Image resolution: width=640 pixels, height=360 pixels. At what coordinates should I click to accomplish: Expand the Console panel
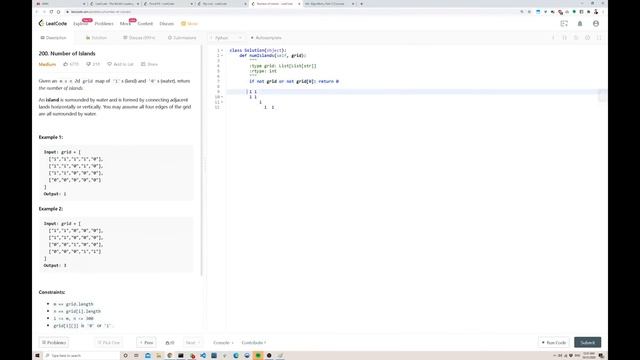click(x=223, y=342)
